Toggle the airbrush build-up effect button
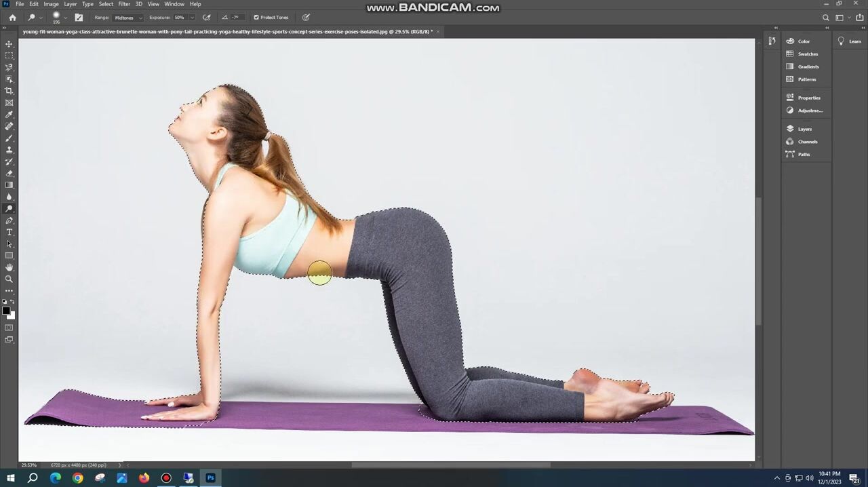The height and width of the screenshot is (487, 868). click(206, 18)
